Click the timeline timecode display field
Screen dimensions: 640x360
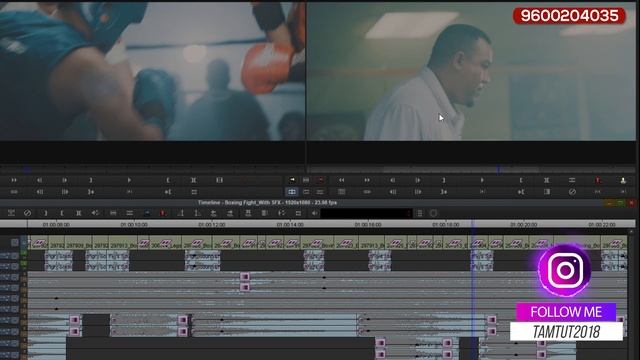tap(366, 213)
